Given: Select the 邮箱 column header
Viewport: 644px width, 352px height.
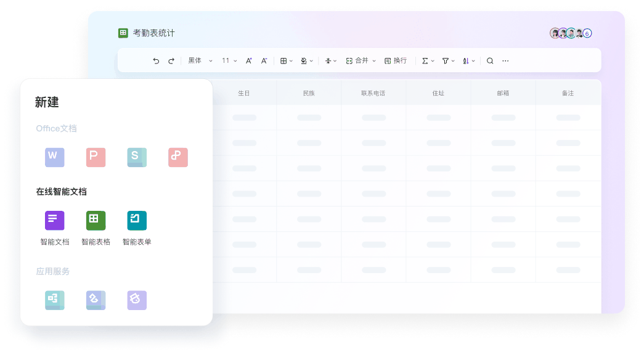Looking at the screenshot, I should pyautogui.click(x=503, y=93).
